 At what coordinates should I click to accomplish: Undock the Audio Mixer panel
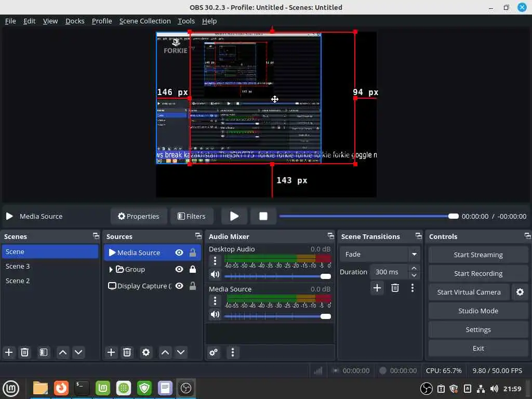[x=331, y=236]
